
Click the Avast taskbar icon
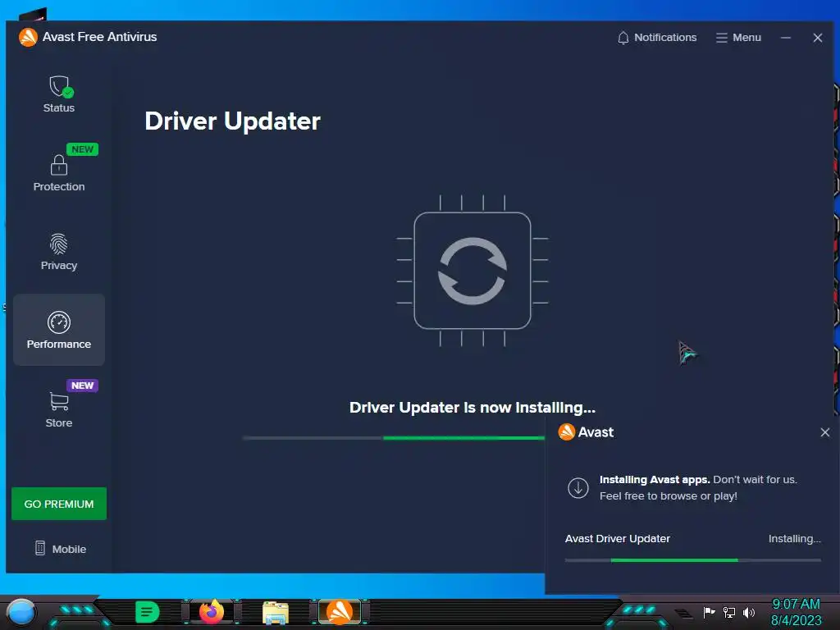pos(340,612)
